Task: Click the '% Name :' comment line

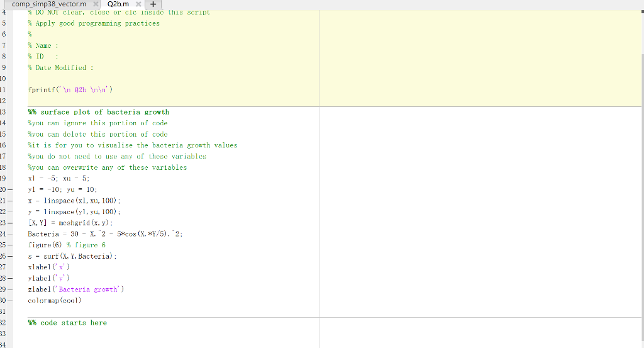Action: (43, 45)
